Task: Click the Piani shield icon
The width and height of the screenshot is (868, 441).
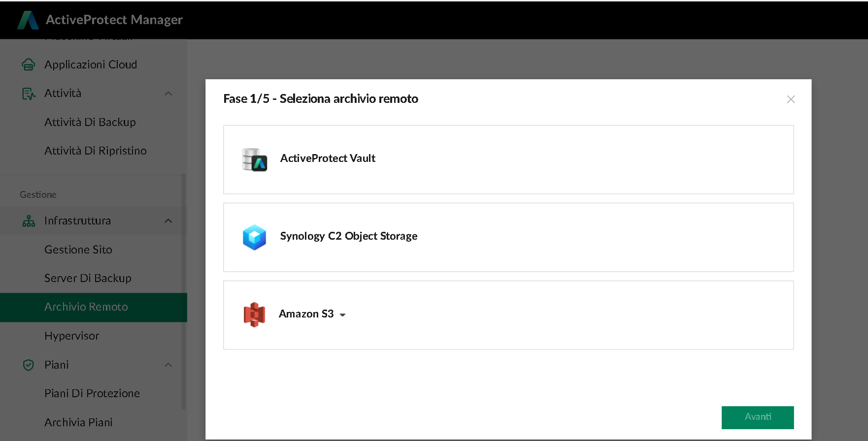Action: tap(29, 365)
